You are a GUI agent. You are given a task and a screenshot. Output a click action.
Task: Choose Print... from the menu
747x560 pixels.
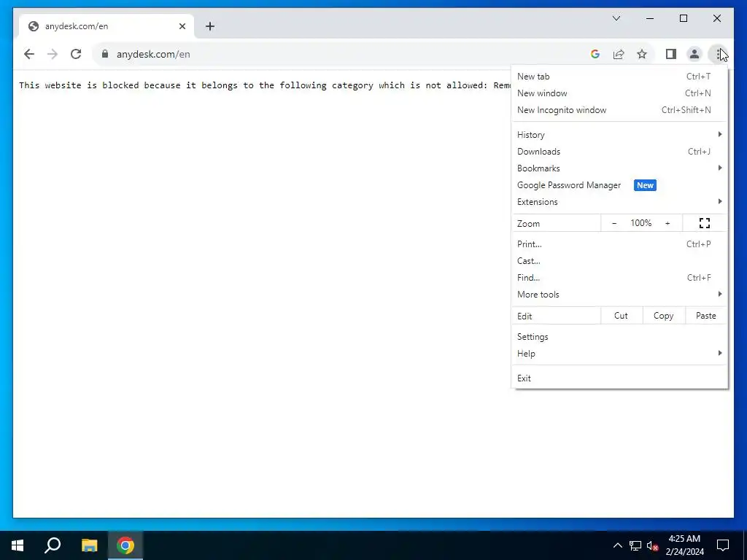pos(619,244)
